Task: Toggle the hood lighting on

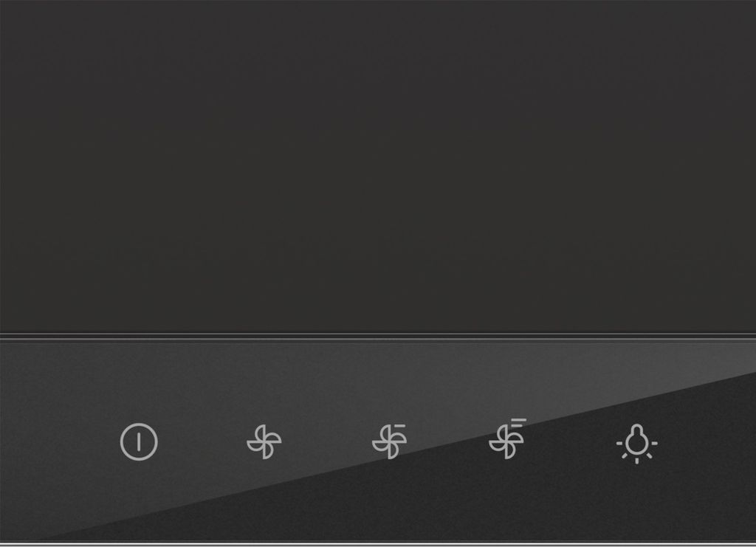Action: pyautogui.click(x=637, y=444)
